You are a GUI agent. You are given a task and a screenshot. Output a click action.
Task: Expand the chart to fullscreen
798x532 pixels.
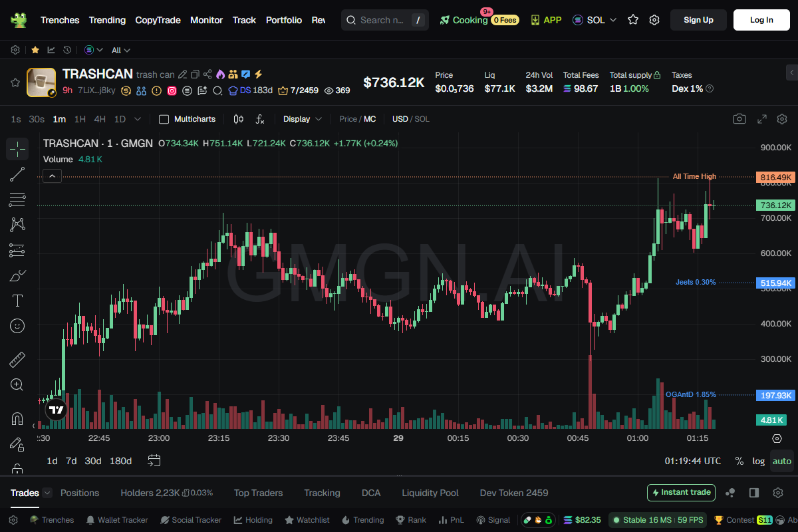pyautogui.click(x=762, y=119)
